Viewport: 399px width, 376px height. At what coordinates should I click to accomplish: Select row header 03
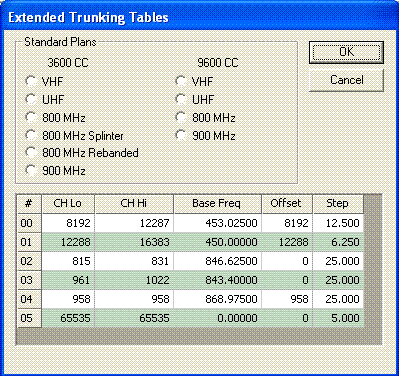tap(29, 280)
